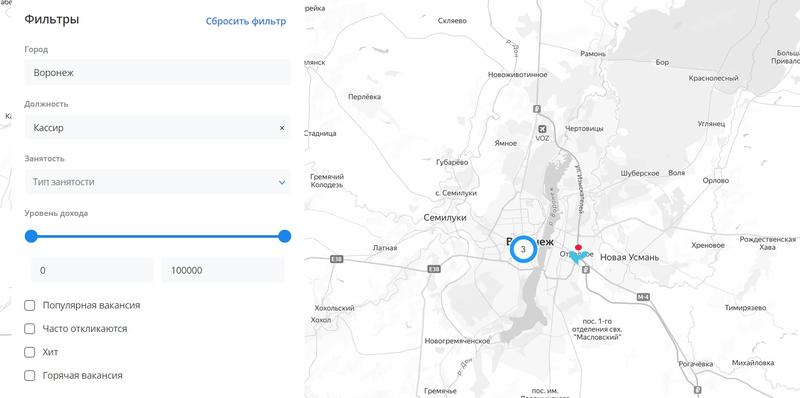800x398 pixels.
Task: Click the Углянец label on the map
Action: pyautogui.click(x=711, y=124)
